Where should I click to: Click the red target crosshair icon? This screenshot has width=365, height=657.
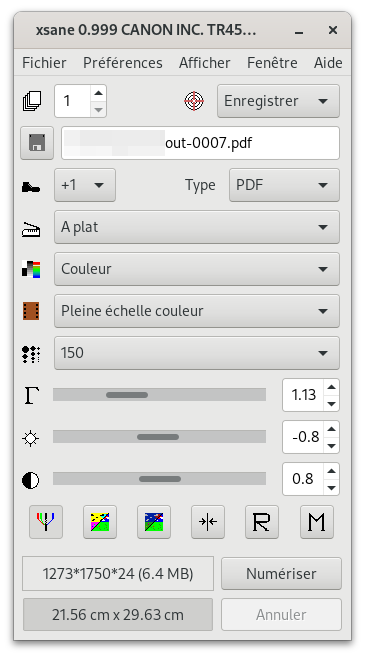click(x=194, y=101)
